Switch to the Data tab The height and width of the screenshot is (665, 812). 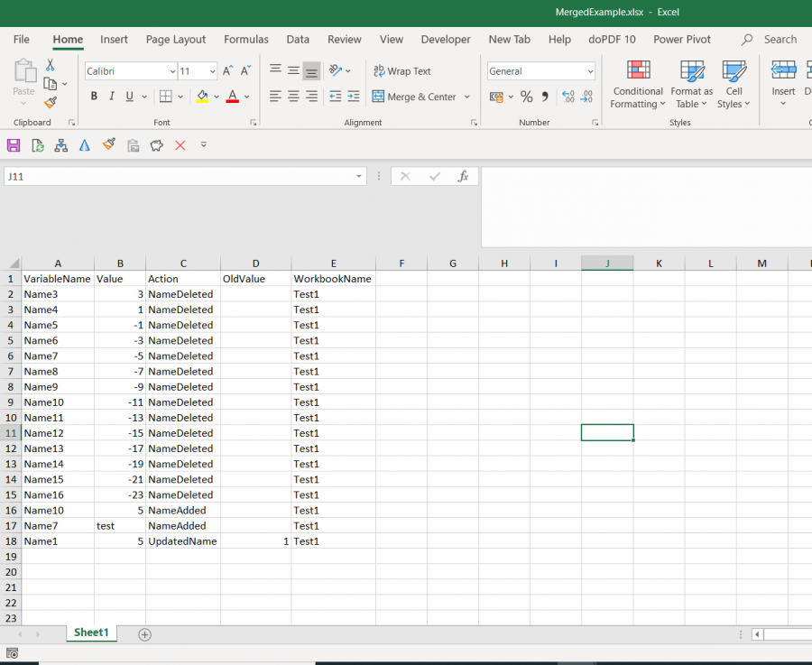click(298, 40)
